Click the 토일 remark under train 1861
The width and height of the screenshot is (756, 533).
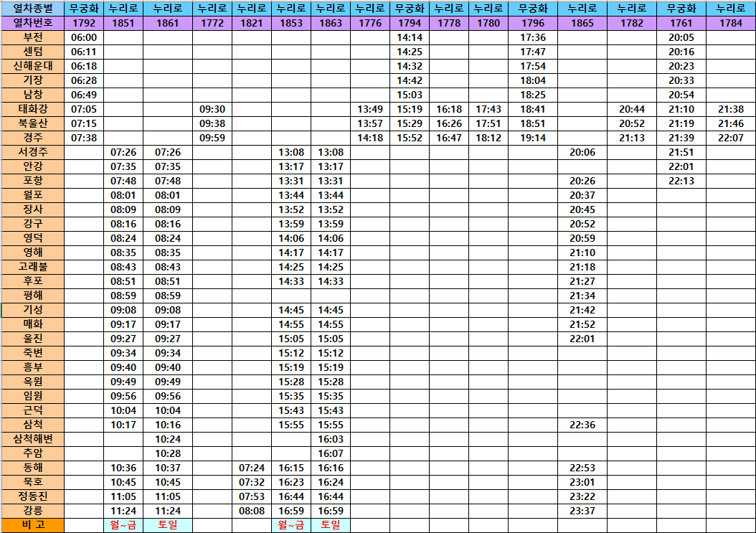tap(168, 525)
